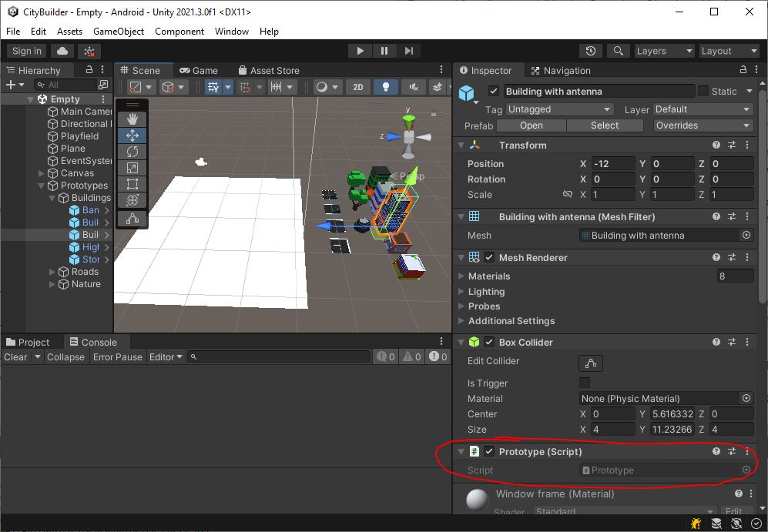
Task: Click the Position X input field
Action: click(x=612, y=164)
